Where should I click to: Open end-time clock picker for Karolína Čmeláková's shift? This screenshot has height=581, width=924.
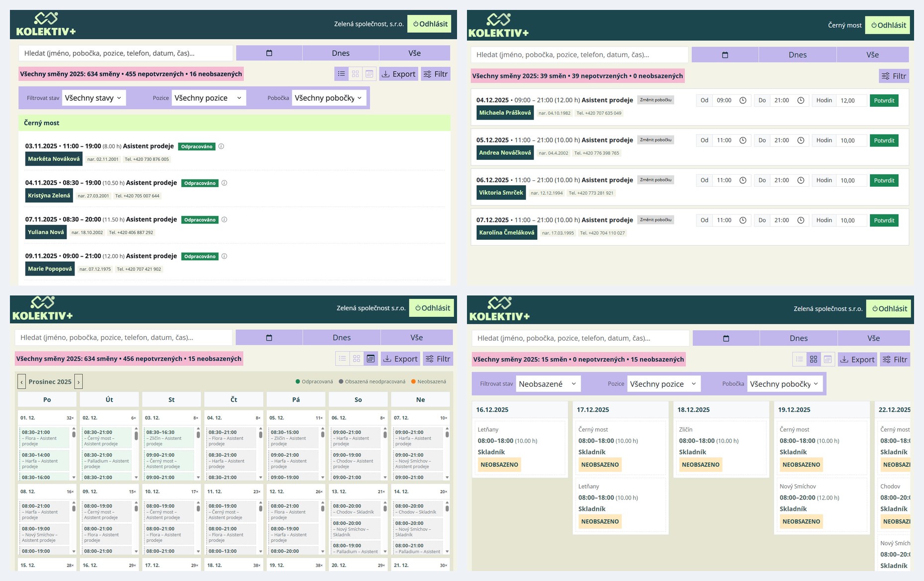point(800,220)
